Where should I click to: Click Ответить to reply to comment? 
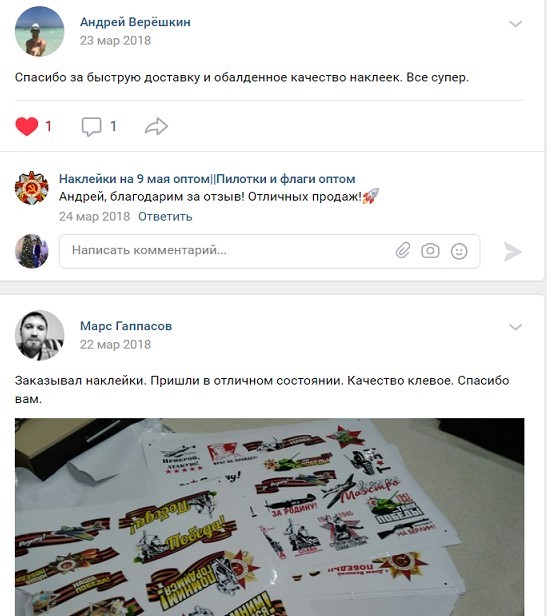point(165,216)
